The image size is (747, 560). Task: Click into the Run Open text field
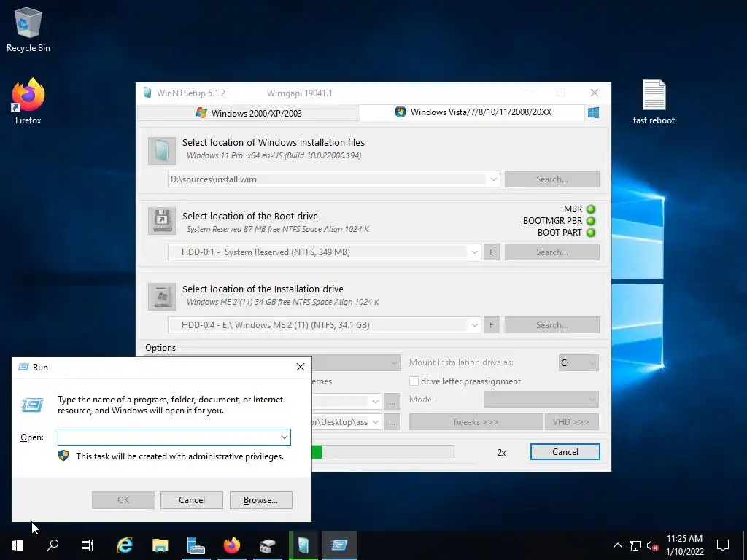click(x=169, y=437)
